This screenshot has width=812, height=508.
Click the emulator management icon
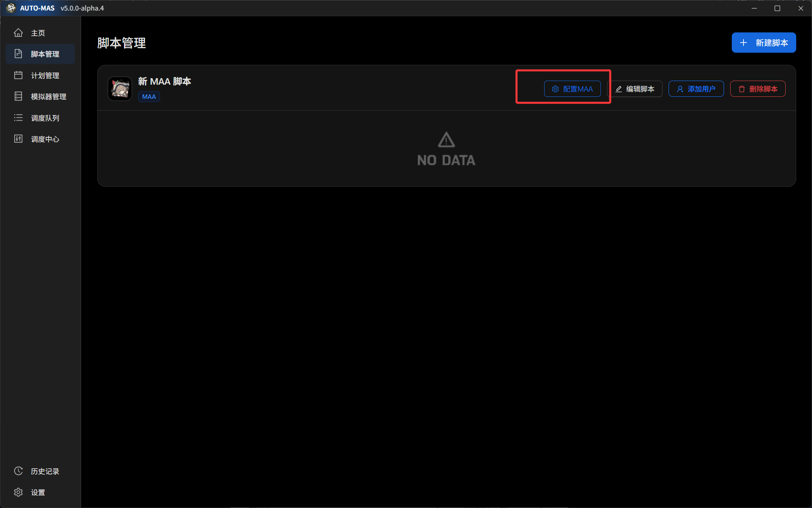[18, 96]
